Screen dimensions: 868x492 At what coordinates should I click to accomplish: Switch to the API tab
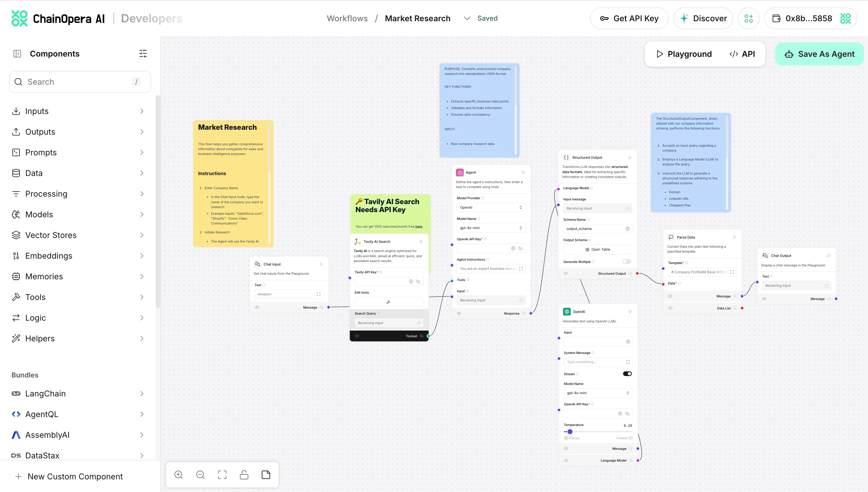pos(742,54)
